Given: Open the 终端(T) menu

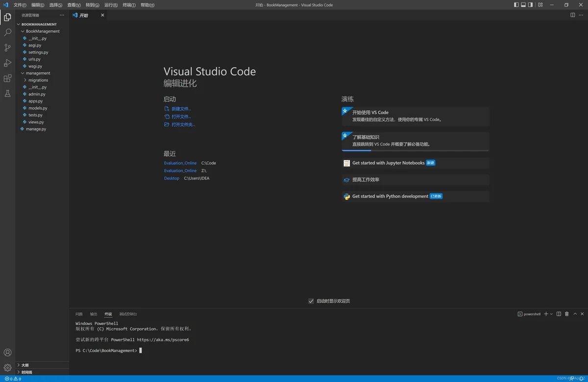Looking at the screenshot, I should [129, 5].
